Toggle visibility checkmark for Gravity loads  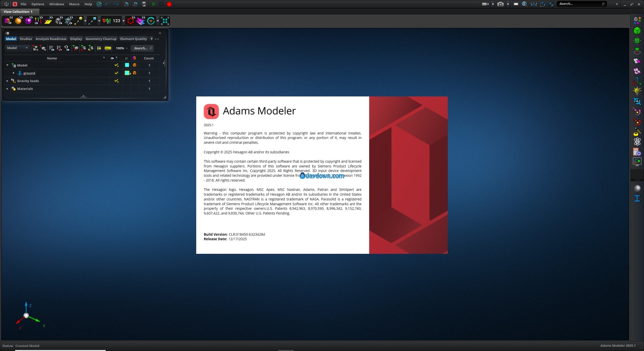pyautogui.click(x=116, y=81)
